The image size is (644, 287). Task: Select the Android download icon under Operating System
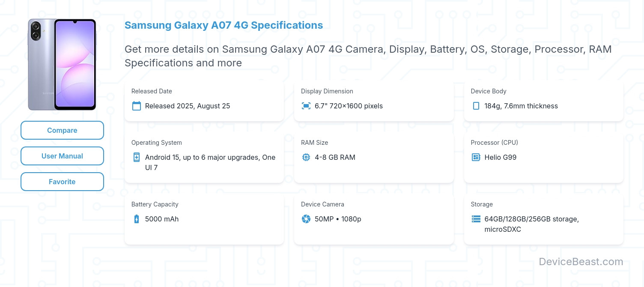click(137, 157)
